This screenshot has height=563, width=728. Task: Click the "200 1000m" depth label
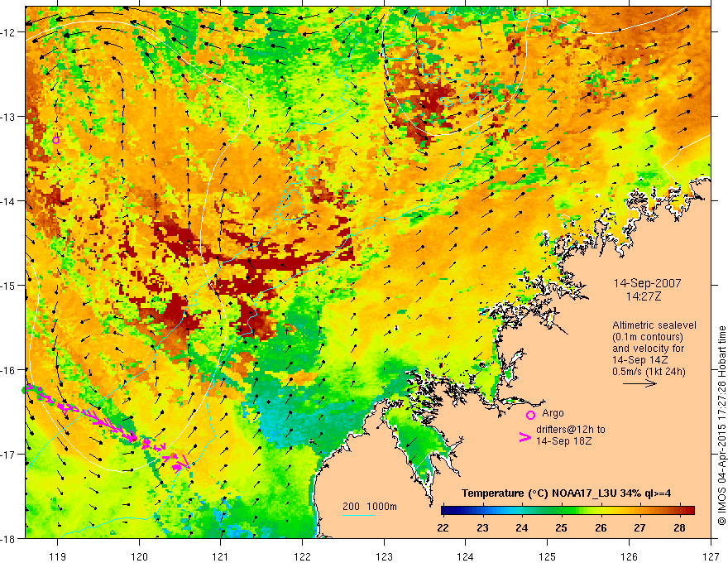click(370, 507)
